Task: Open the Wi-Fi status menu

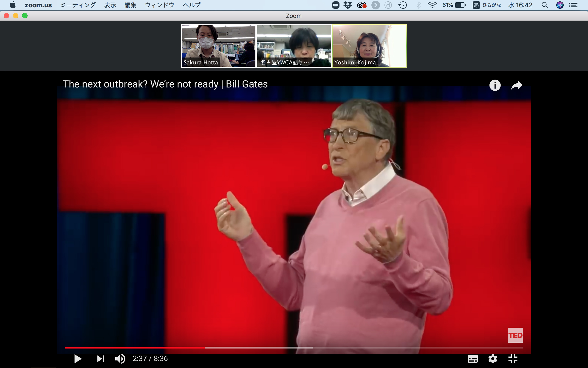Action: [x=432, y=5]
